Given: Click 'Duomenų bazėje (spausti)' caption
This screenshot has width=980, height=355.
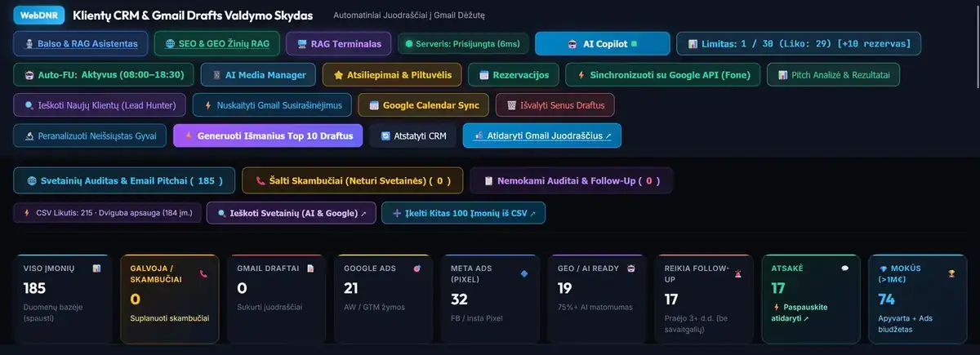Looking at the screenshot, I should tap(53, 312).
